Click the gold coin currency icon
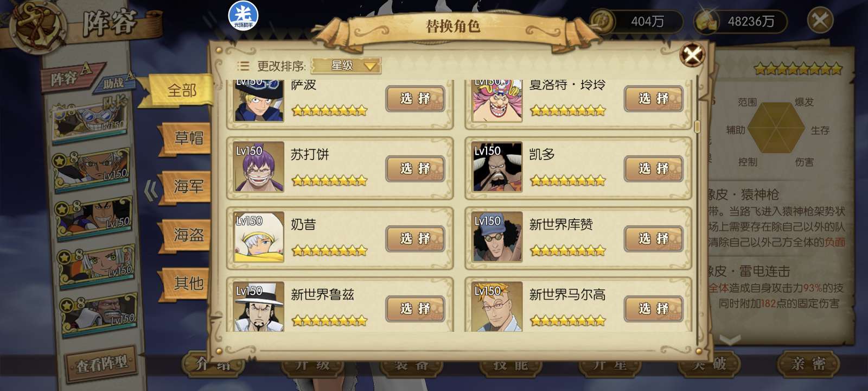The width and height of the screenshot is (868, 391). click(603, 22)
